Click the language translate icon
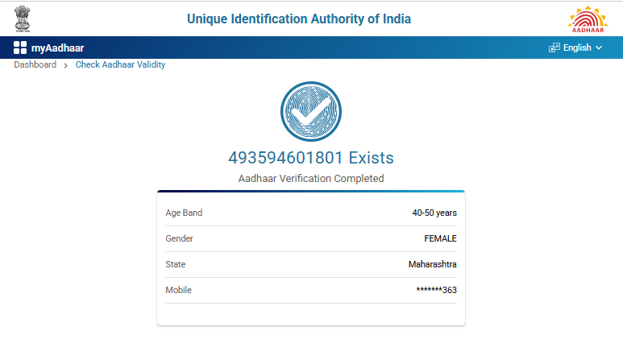This screenshot has height=364, width=623. (554, 48)
